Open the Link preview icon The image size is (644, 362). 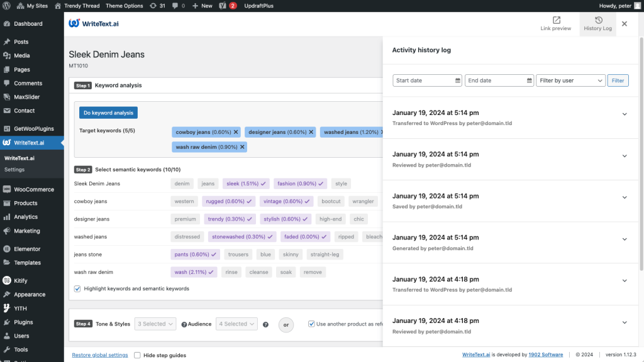[556, 20]
